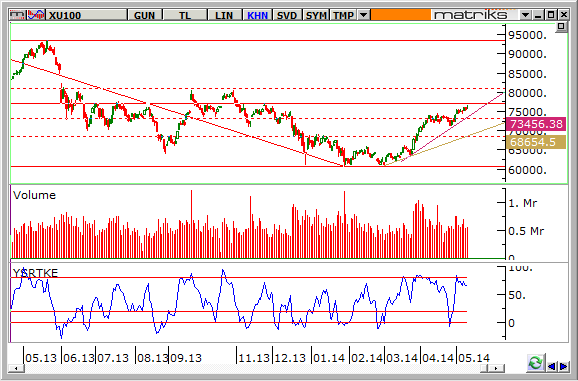578x381 pixels.
Task: Click the Volume panel label
Action: (x=34, y=195)
